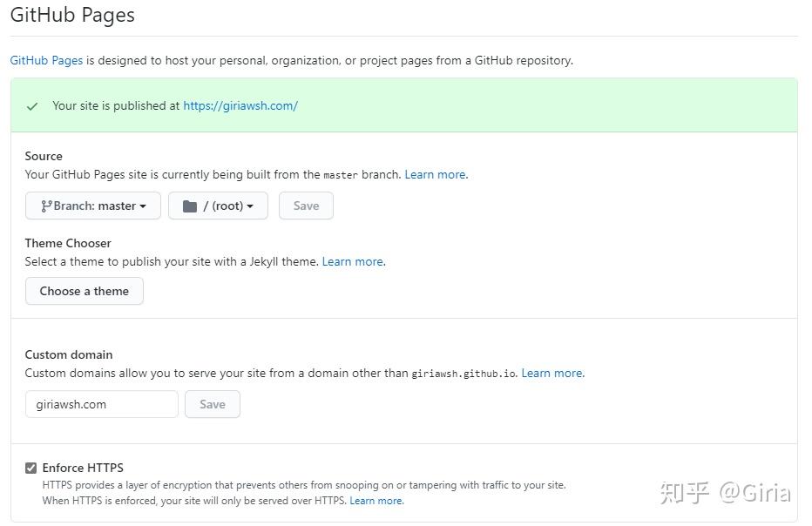The width and height of the screenshot is (812, 526).
Task: Visit the published site https://giriawsh.com/
Action: (x=241, y=105)
